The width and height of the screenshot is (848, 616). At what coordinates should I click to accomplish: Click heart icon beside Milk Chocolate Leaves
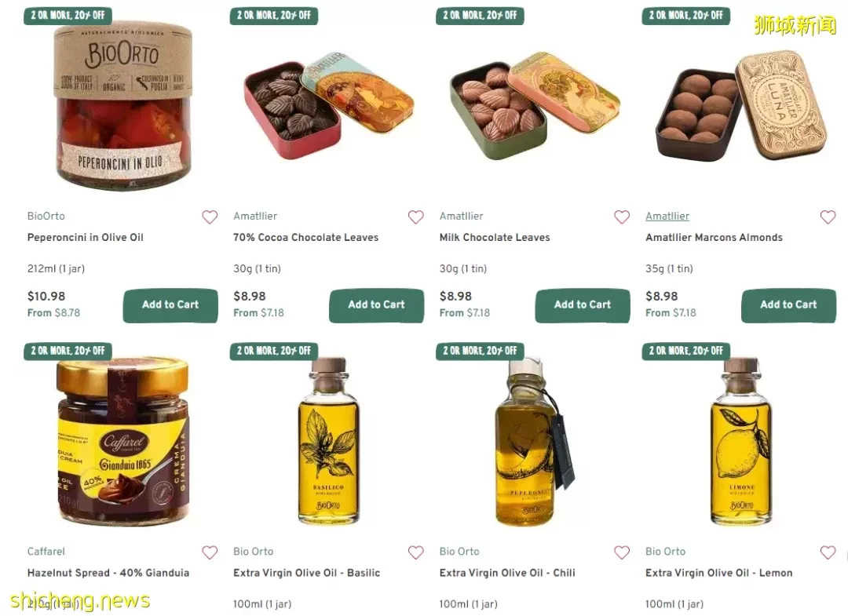tap(622, 217)
